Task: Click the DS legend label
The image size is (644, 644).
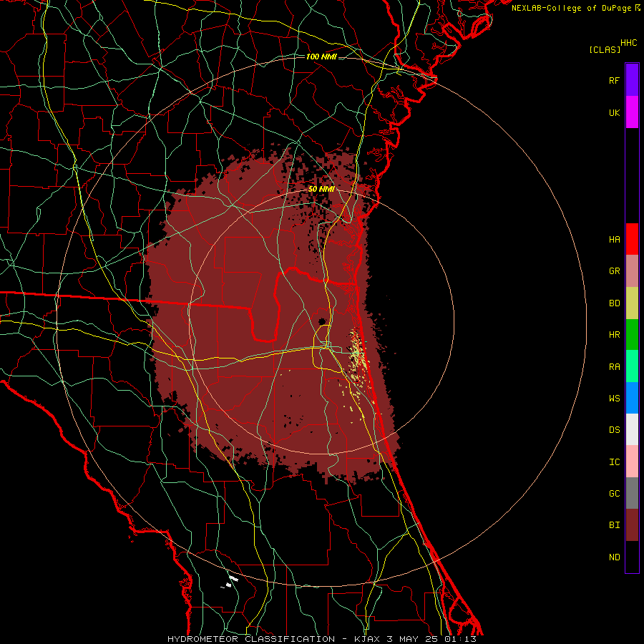Action: click(x=614, y=430)
